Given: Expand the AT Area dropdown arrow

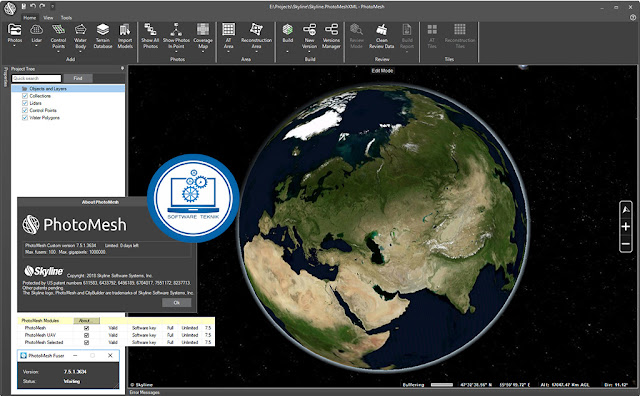Looking at the screenshot, I should click(229, 52).
